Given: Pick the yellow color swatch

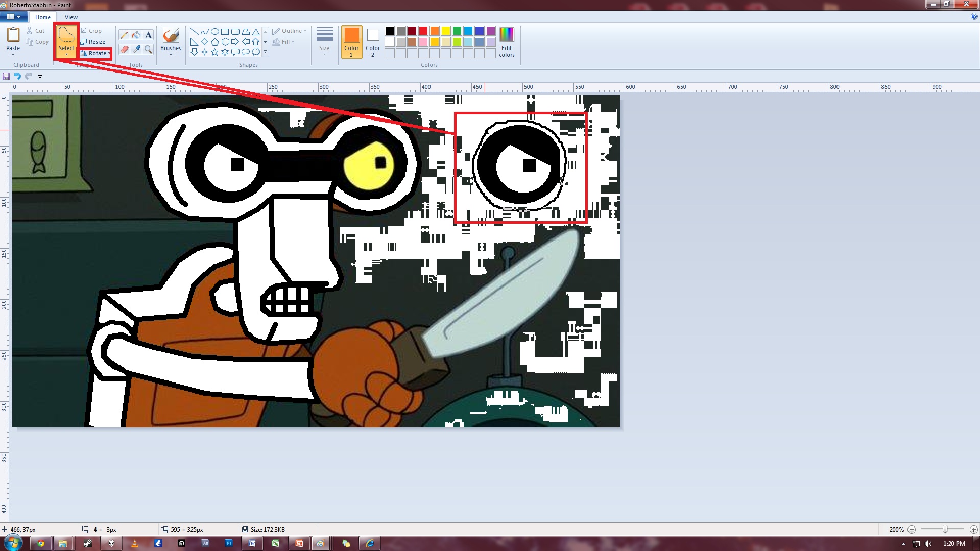Looking at the screenshot, I should tap(446, 31).
